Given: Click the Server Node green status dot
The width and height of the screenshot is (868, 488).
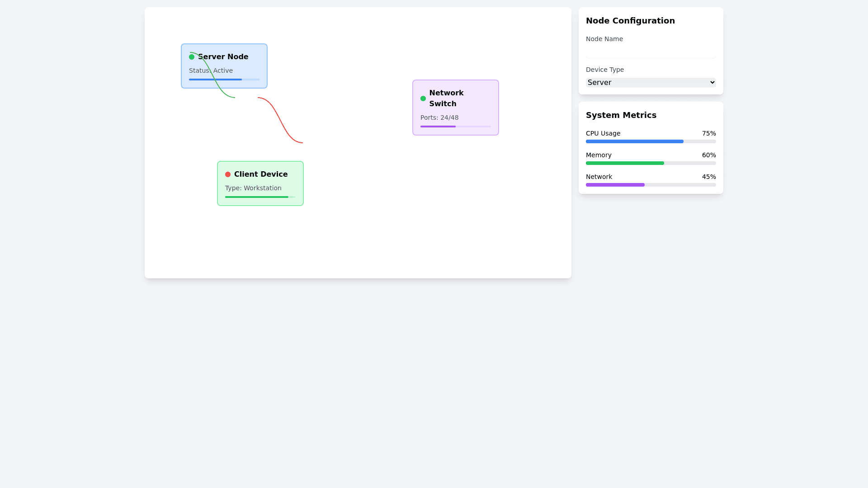Looking at the screenshot, I should pyautogui.click(x=192, y=57).
